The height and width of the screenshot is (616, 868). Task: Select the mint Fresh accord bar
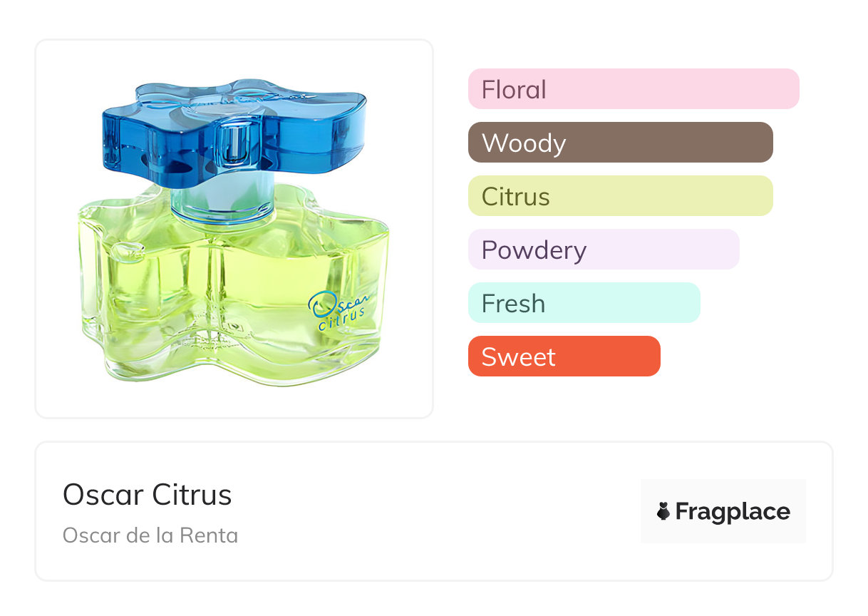pos(584,303)
